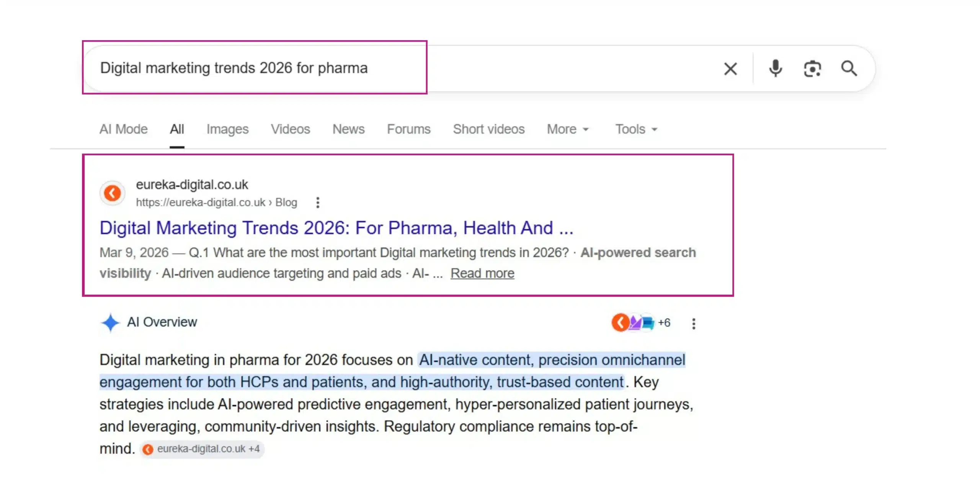Screen dimensions: 980x500
Task: Open the AI Mode tab
Action: tap(123, 129)
